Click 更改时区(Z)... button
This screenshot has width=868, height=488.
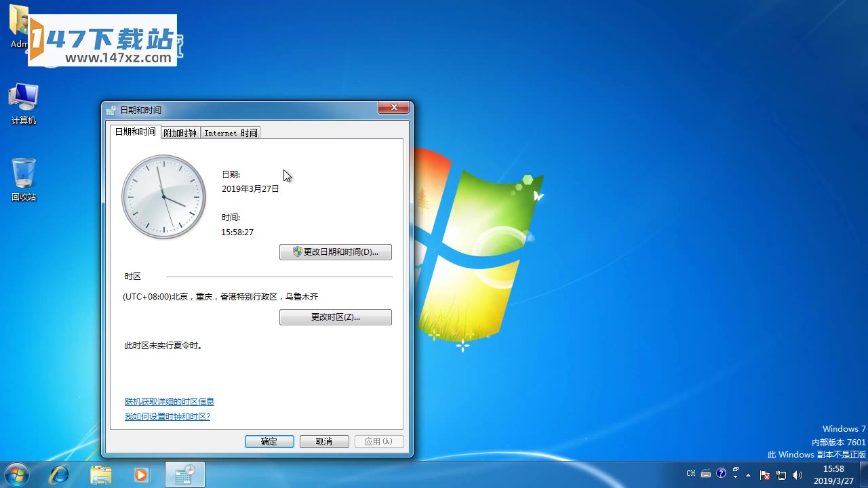pos(336,317)
